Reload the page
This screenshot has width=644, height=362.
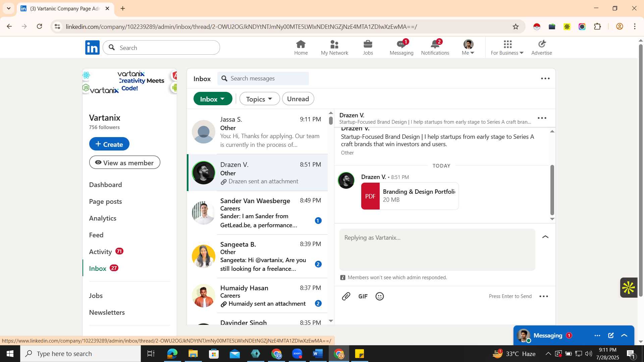coord(40,26)
